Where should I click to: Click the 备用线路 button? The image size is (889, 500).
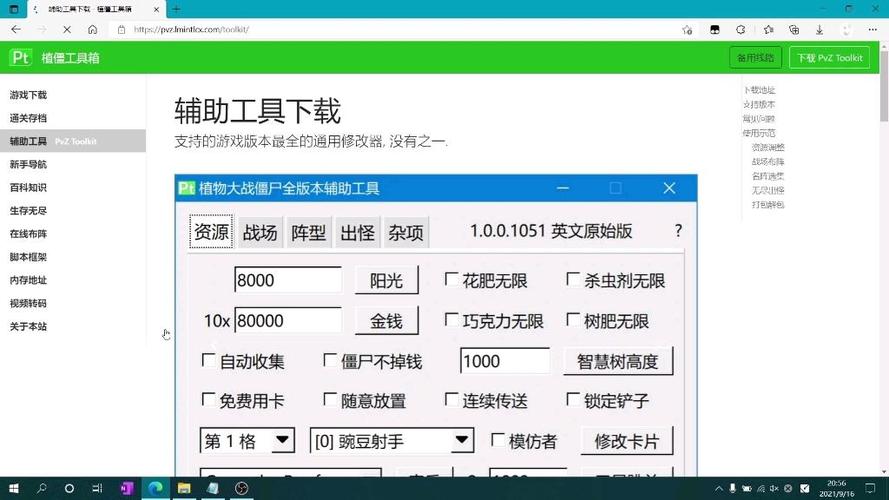click(755, 58)
